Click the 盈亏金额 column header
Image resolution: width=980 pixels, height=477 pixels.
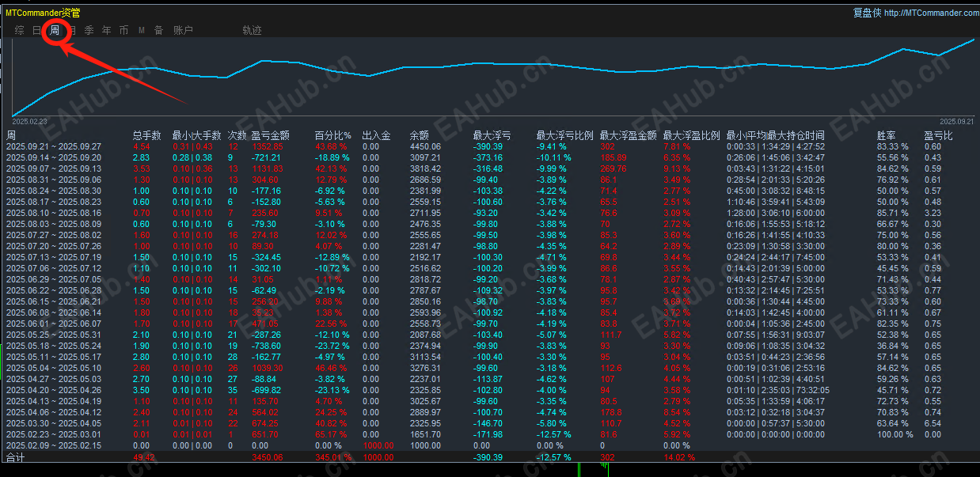pos(271,135)
